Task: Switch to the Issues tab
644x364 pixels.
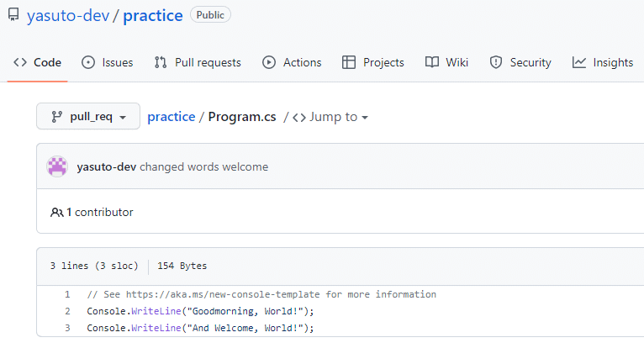Action: click(117, 62)
